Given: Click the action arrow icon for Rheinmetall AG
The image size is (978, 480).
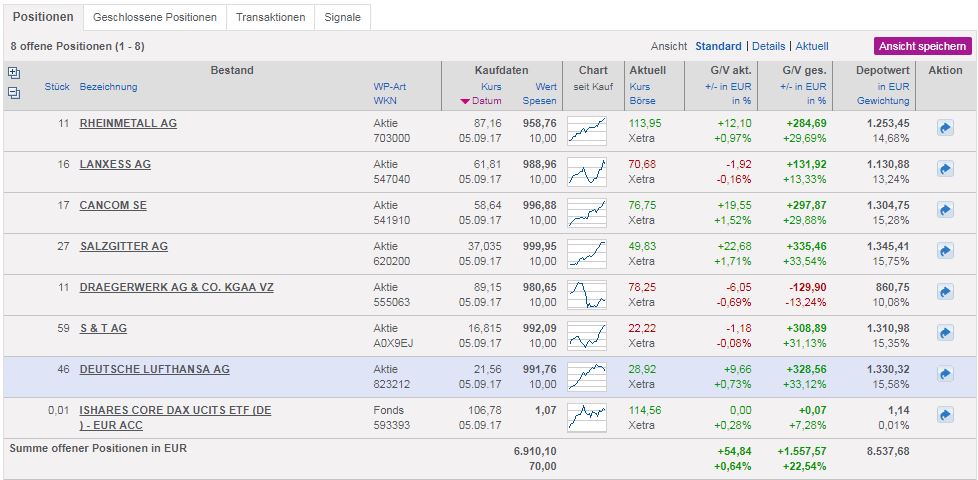Looking at the screenshot, I should coord(944,129).
